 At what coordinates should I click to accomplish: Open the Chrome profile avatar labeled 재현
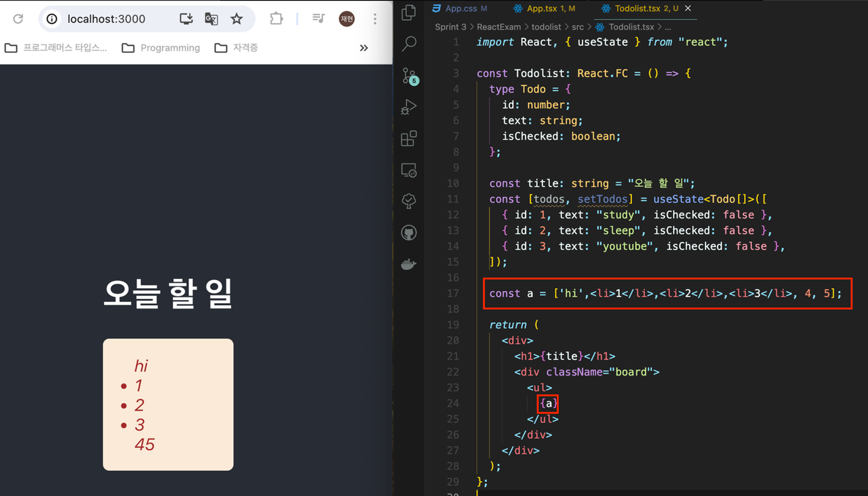coord(346,19)
